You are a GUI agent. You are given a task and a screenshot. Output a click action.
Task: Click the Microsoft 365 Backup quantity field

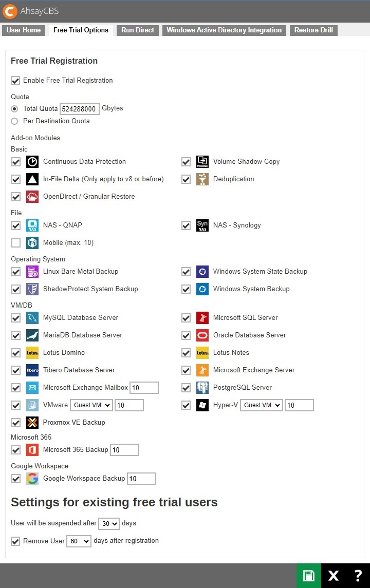coord(124,450)
